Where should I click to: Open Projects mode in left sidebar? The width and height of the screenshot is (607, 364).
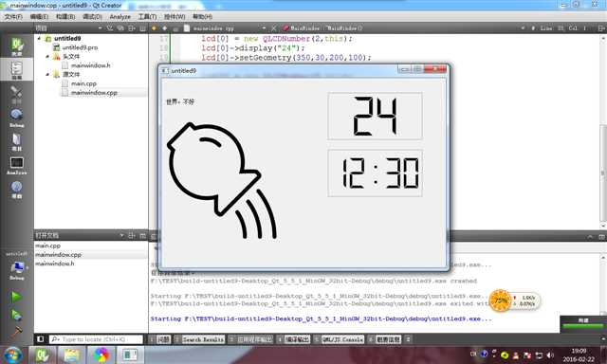pyautogui.click(x=17, y=141)
